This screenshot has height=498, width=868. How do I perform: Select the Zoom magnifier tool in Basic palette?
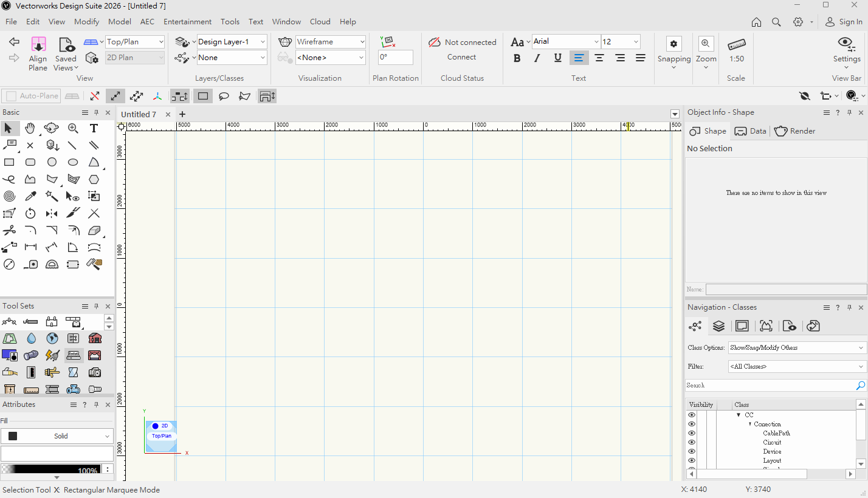coord(73,128)
